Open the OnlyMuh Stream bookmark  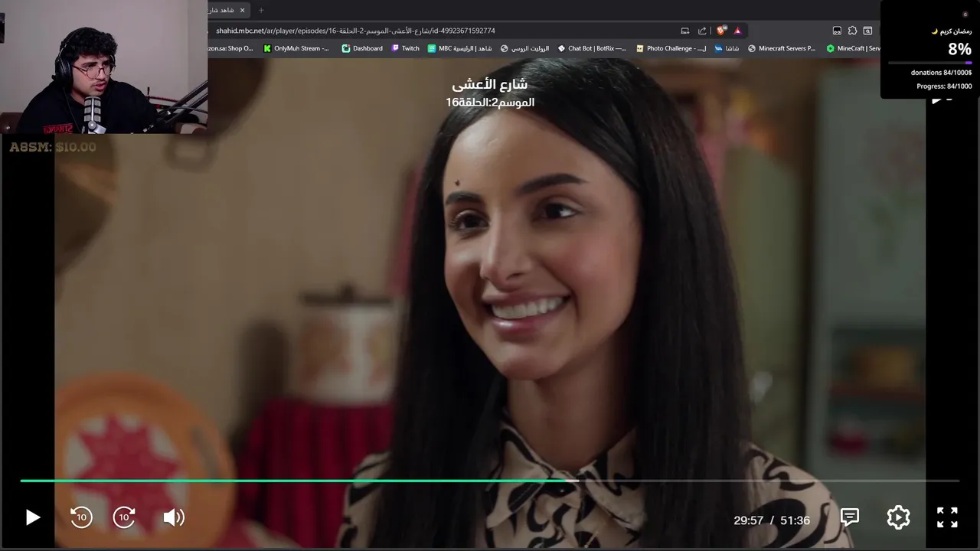[296, 48]
